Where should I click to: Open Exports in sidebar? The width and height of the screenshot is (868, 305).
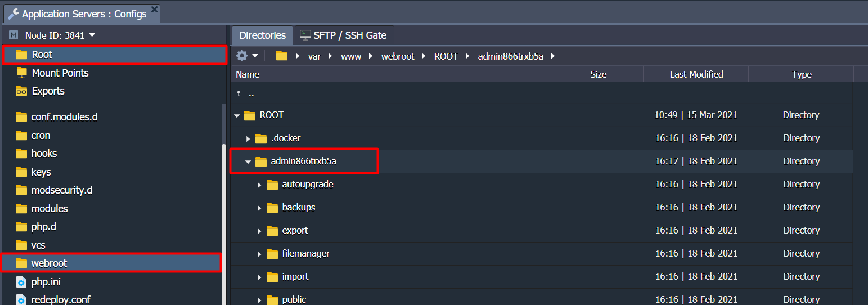pyautogui.click(x=48, y=91)
